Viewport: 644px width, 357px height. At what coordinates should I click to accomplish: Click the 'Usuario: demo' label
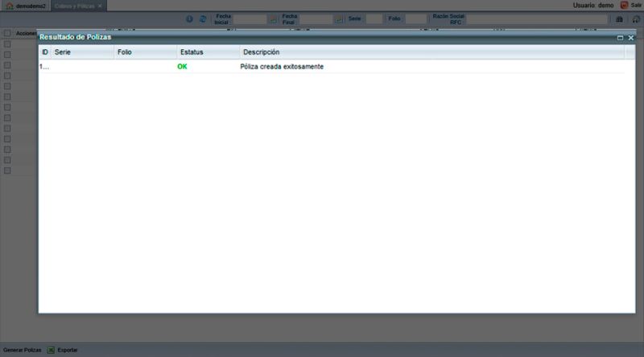593,6
